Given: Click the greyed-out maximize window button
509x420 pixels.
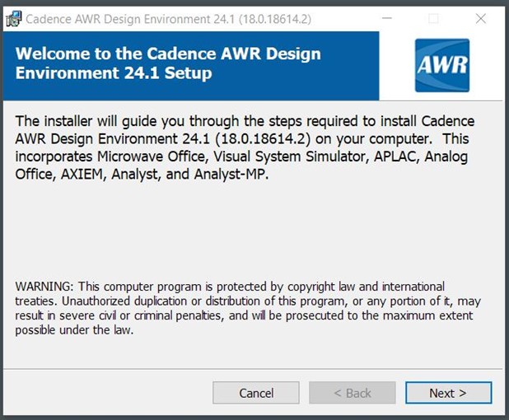Looking at the screenshot, I should [433, 18].
